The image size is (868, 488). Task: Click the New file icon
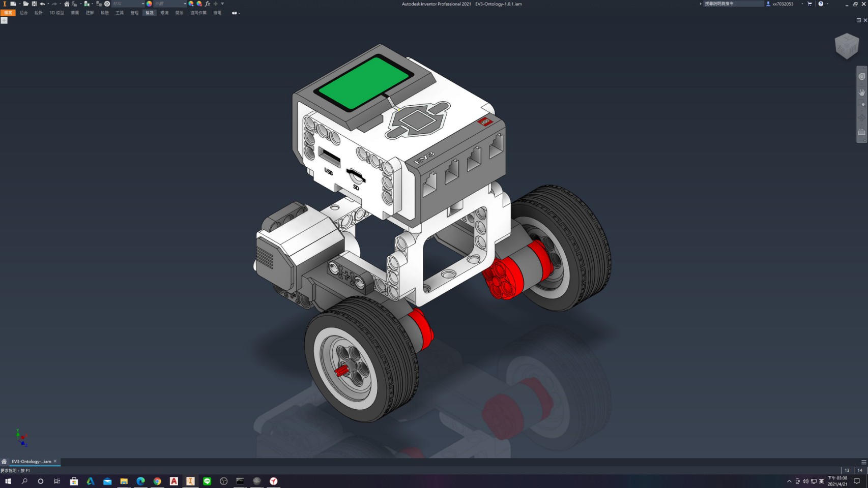click(13, 4)
